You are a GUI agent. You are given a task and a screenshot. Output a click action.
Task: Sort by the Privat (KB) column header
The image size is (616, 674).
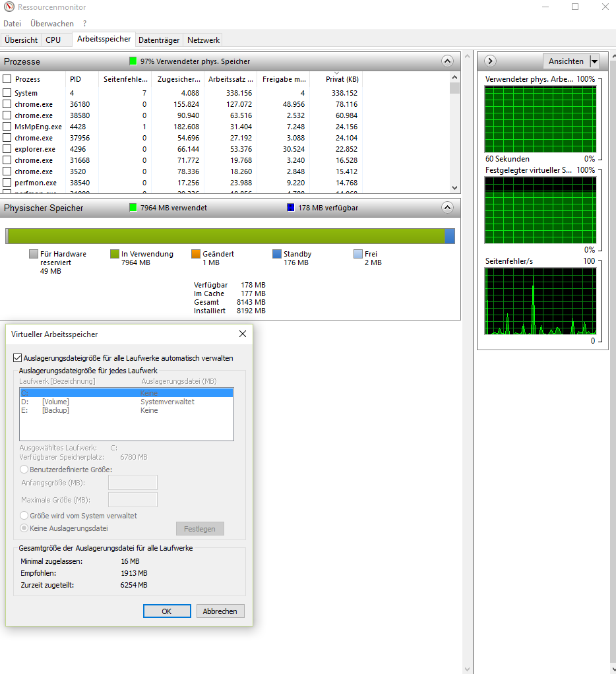tap(336, 79)
